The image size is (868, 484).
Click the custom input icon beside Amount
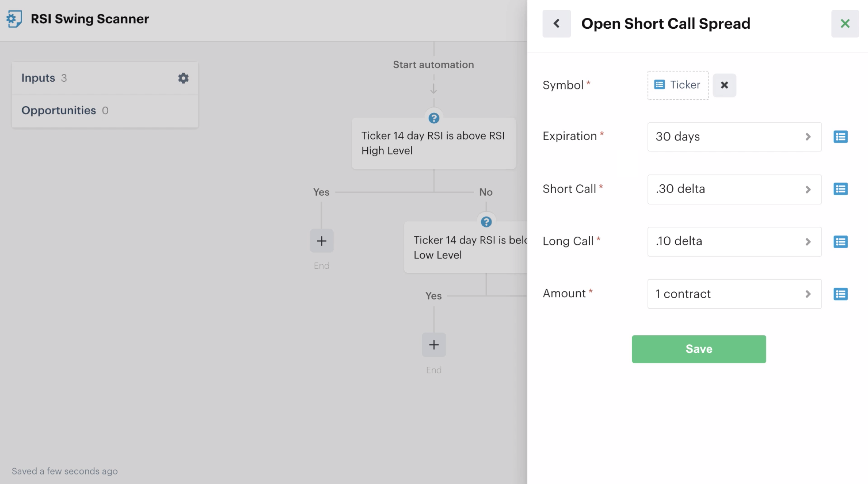click(x=841, y=294)
